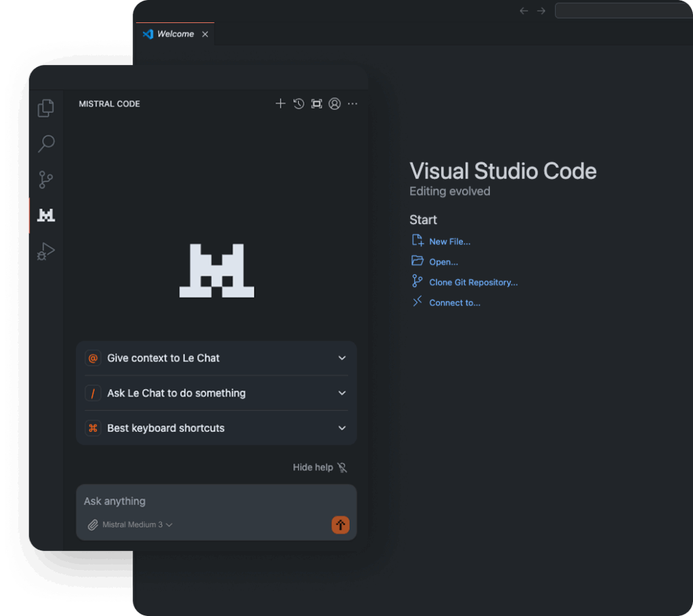
Task: Click the slash icon beside Ask Le Chat
Action: (x=93, y=393)
